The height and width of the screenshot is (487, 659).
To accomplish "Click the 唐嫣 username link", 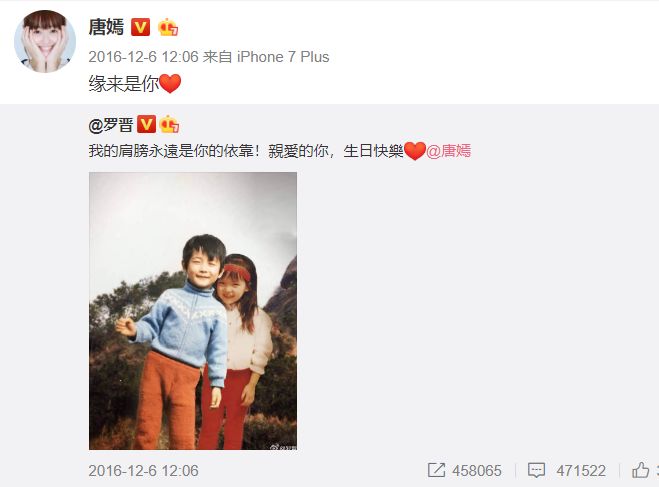I will 106,28.
